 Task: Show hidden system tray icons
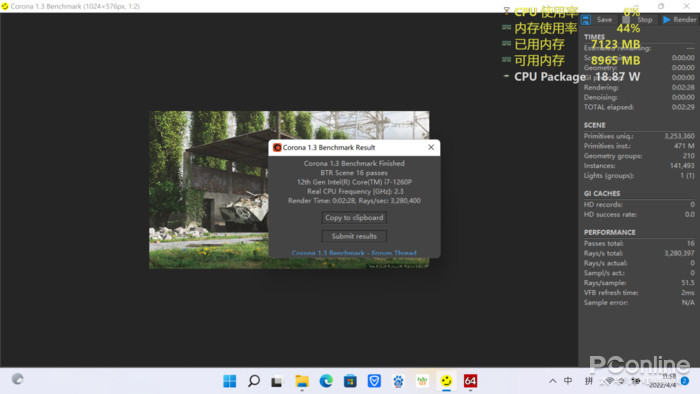coord(553,381)
